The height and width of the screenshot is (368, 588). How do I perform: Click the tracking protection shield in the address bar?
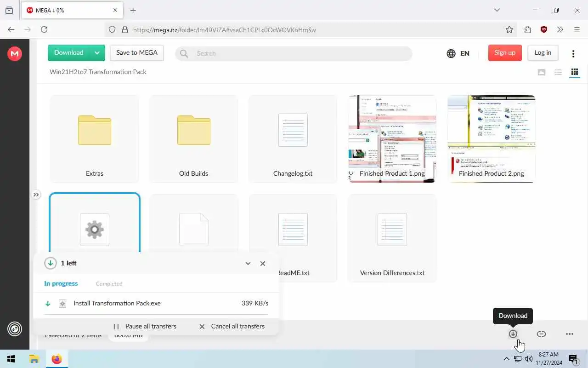112,29
